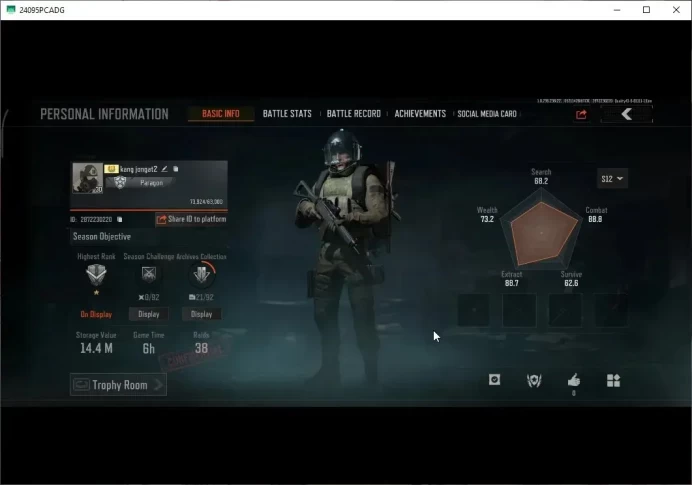The height and width of the screenshot is (485, 692).
Task: Click the yellow title badge before player name
Action: click(111, 169)
